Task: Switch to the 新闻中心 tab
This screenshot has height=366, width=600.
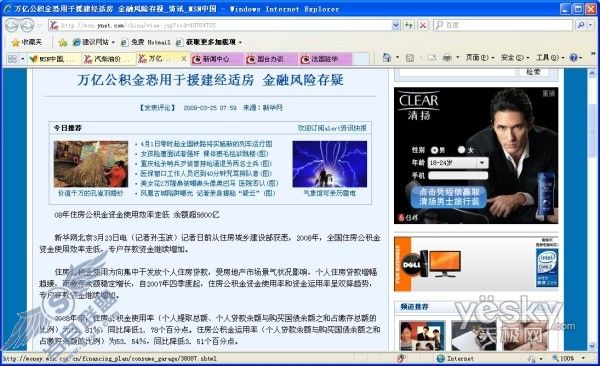Action: pos(217,59)
